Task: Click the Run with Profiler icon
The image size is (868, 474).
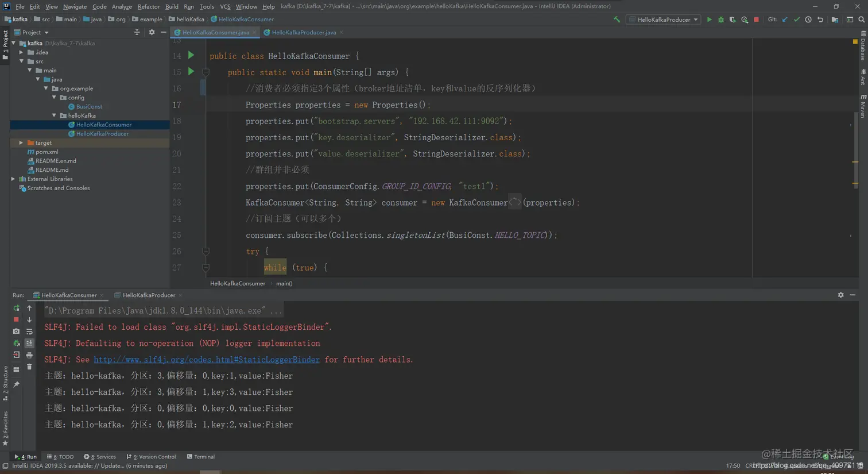Action: [745, 20]
